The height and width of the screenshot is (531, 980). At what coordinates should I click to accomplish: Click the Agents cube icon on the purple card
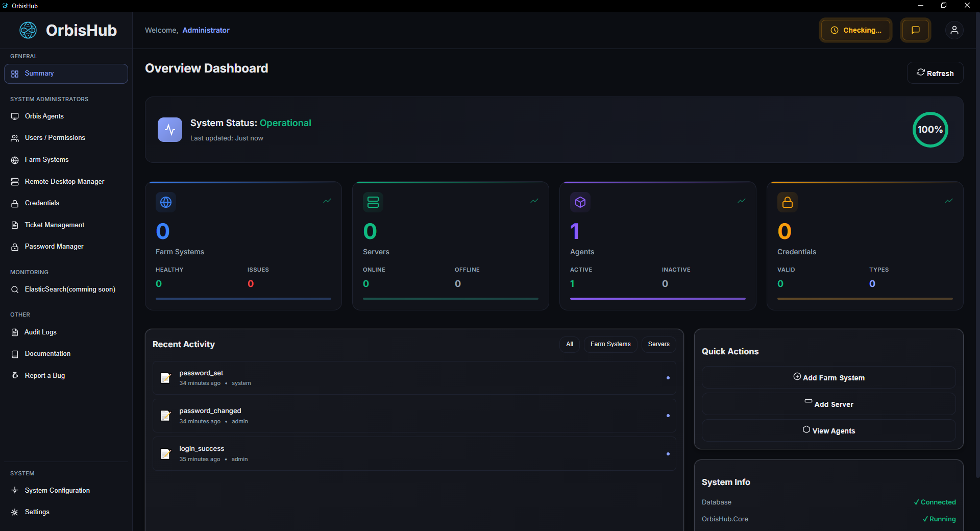point(580,202)
